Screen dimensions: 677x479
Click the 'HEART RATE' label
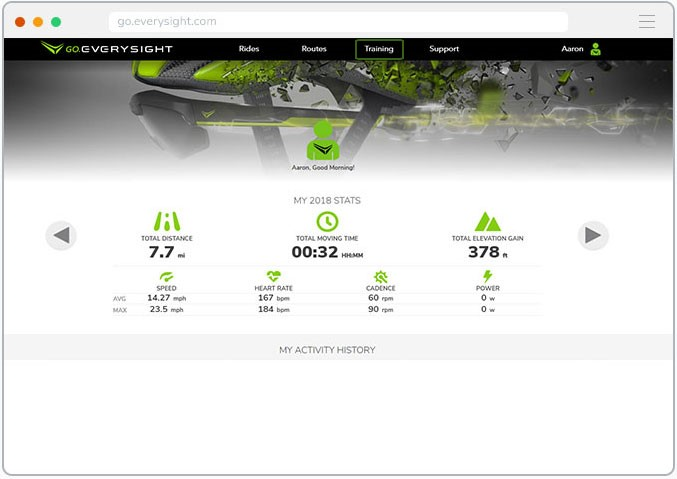273,288
